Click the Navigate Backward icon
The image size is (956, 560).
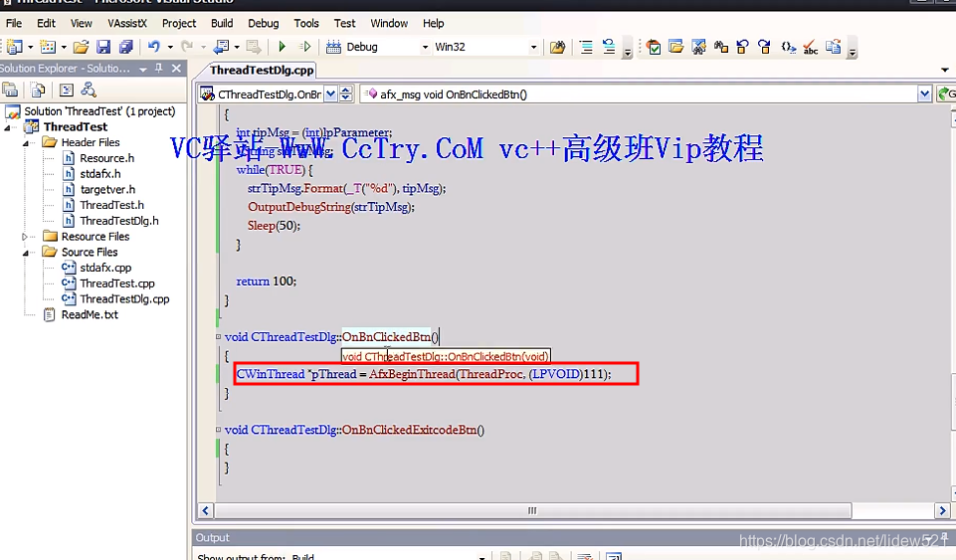(x=221, y=47)
